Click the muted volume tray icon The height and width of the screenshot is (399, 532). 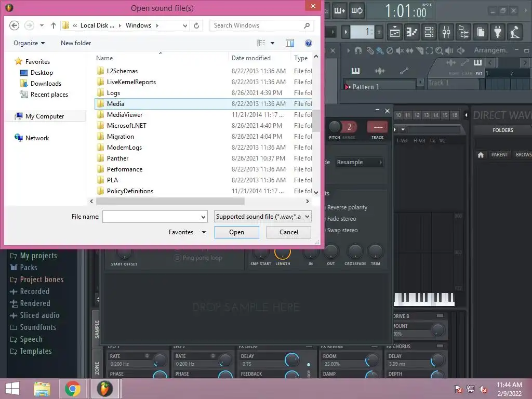(484, 389)
